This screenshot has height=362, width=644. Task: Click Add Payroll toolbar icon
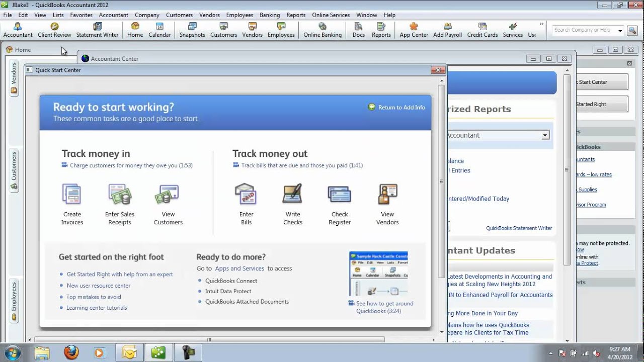point(447,30)
